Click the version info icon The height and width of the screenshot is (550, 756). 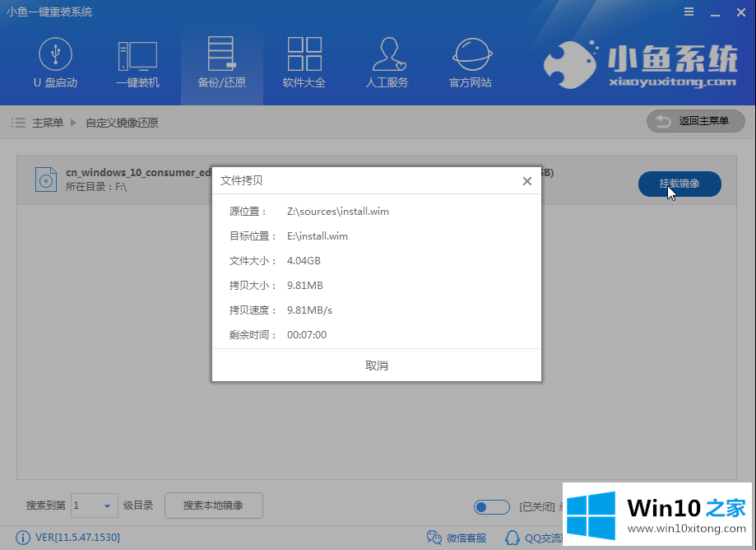22,538
